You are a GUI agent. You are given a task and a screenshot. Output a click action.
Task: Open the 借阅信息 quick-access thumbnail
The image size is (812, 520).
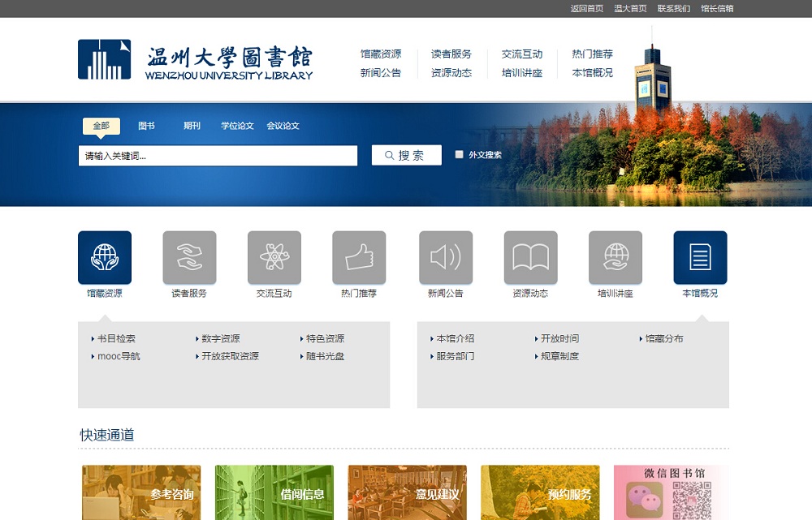[274, 492]
